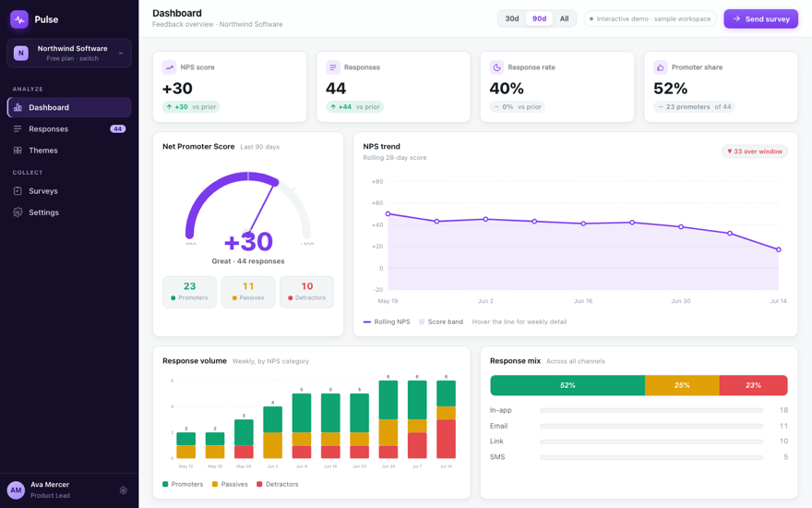Click the NPS score trend icon
This screenshot has width=812, height=508.
(x=170, y=67)
